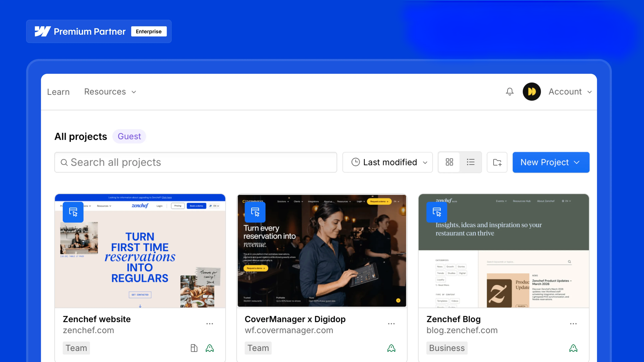
Task: Open the CoverManager x Digidop thumbnail
Action: (x=322, y=251)
